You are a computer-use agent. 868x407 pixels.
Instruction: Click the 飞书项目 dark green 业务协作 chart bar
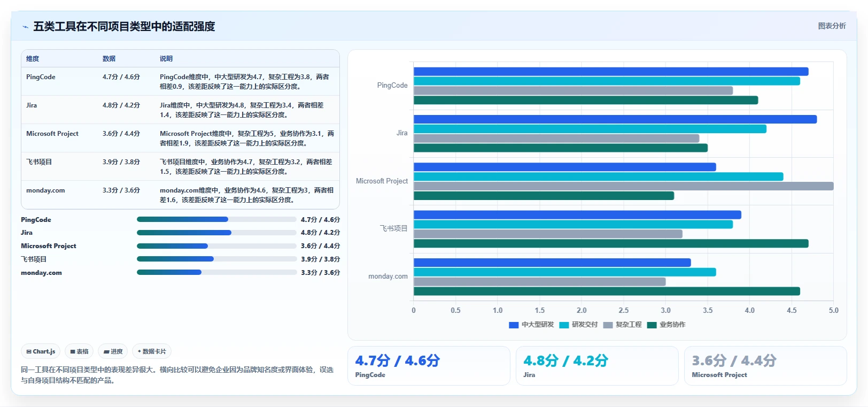click(x=611, y=243)
